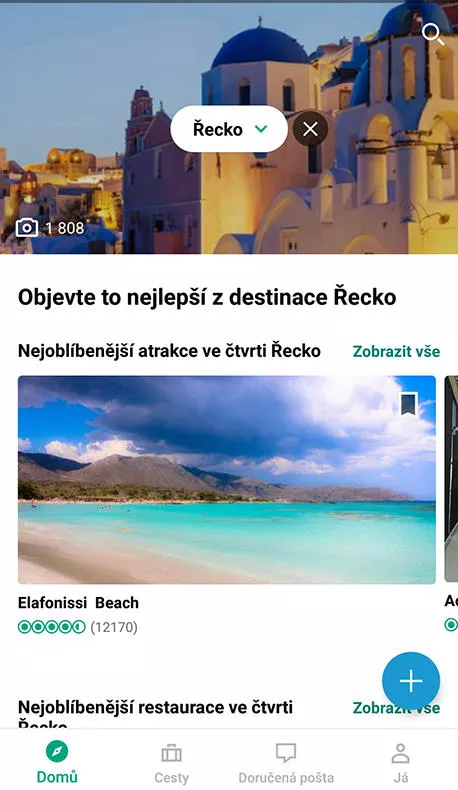Expand the Řecko destination dropdown
The width and height of the screenshot is (458, 790).
pyautogui.click(x=229, y=129)
